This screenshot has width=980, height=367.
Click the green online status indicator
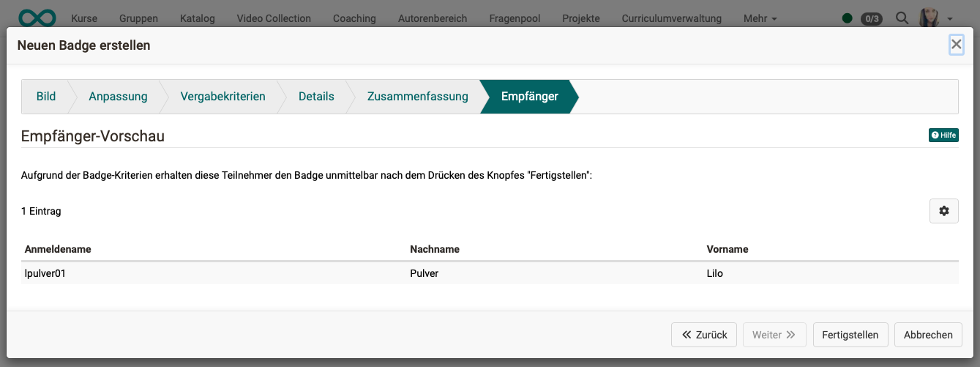pos(848,18)
